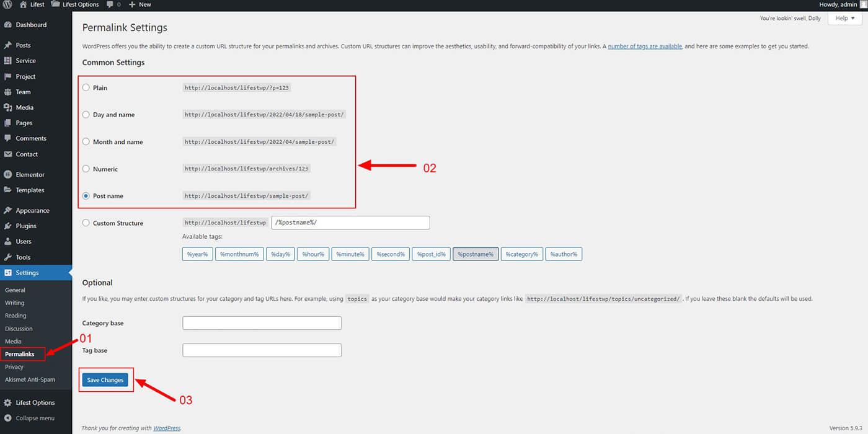
Task: Click the Service sidebar icon
Action: [7, 61]
